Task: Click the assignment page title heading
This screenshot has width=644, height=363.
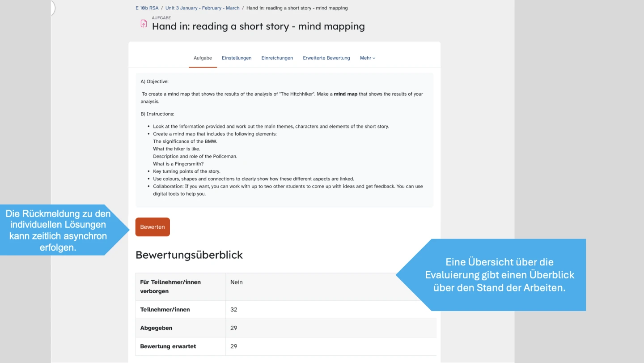Action: click(x=258, y=26)
